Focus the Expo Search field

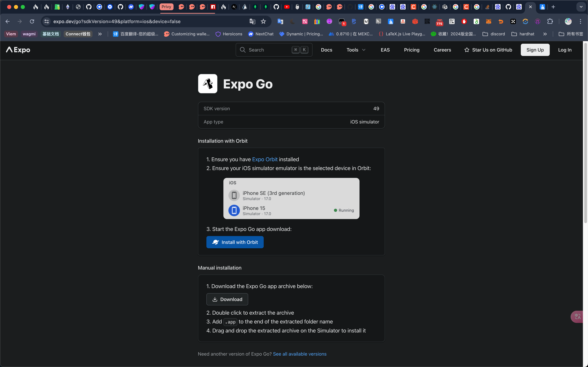tap(274, 50)
